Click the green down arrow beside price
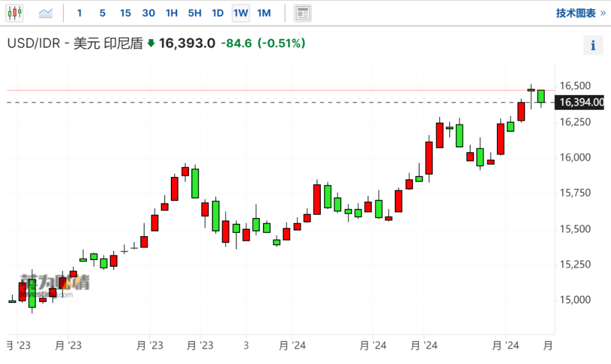Viewport: 611px width, 364px height. (151, 44)
